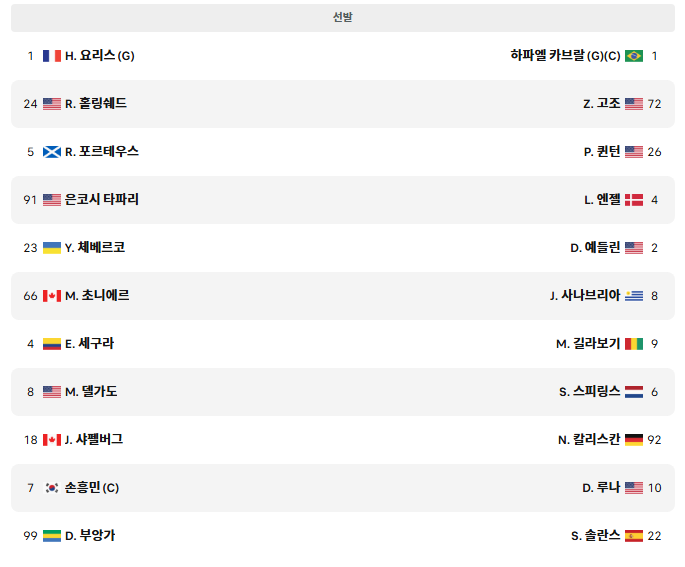Click the South Korea flag next to 손흥민
Viewport: 685px width, 567px height.
click(x=52, y=488)
